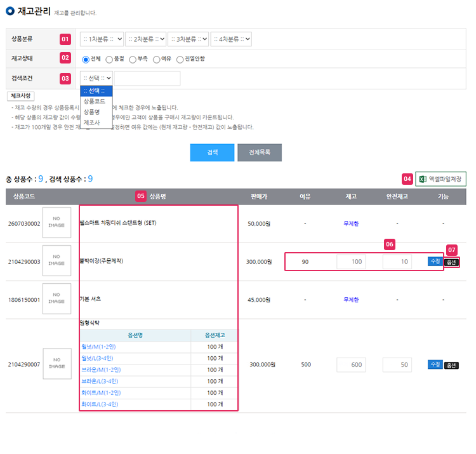Image resolution: width=476 pixels, height=454 pixels.
Task: Collapse the 검색조건 선택 dropdown
Action: point(96,78)
